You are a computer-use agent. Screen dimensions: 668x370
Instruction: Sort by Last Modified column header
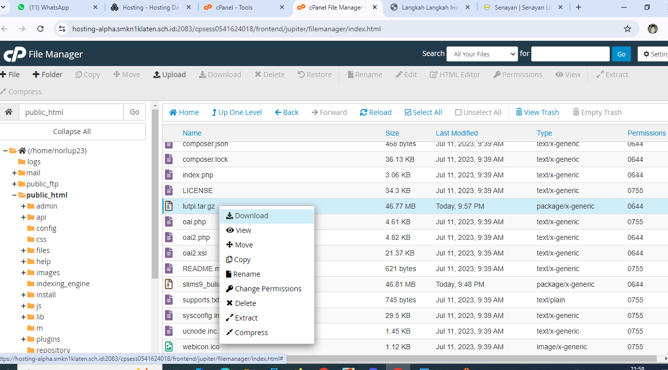click(x=457, y=133)
